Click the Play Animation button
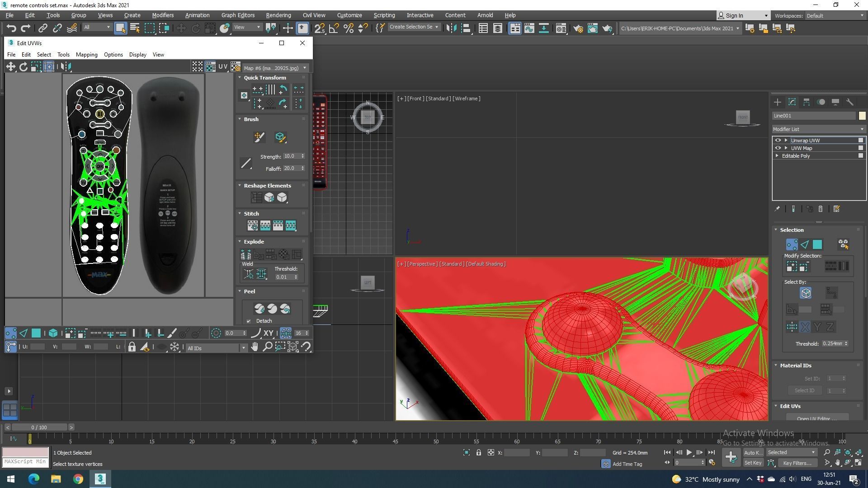 [689, 452]
